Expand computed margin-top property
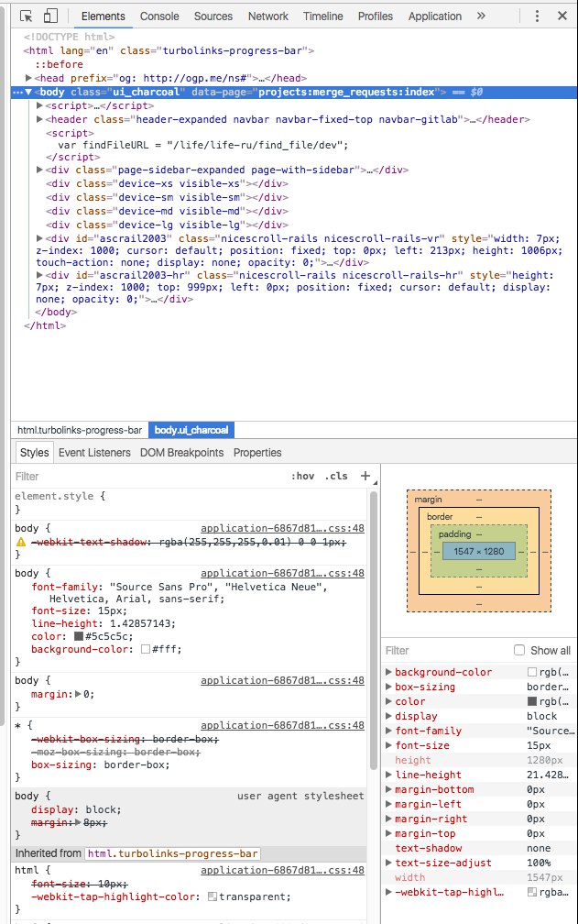Image resolution: width=578 pixels, height=924 pixels. click(388, 833)
